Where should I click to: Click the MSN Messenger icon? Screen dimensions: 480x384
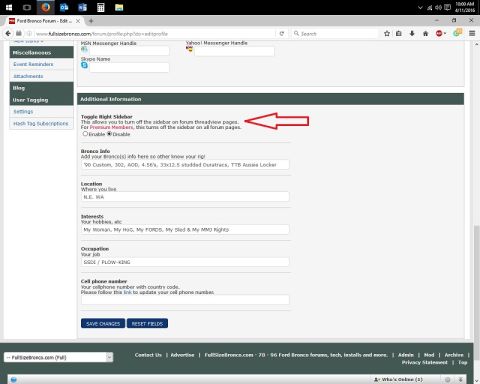coord(84,49)
